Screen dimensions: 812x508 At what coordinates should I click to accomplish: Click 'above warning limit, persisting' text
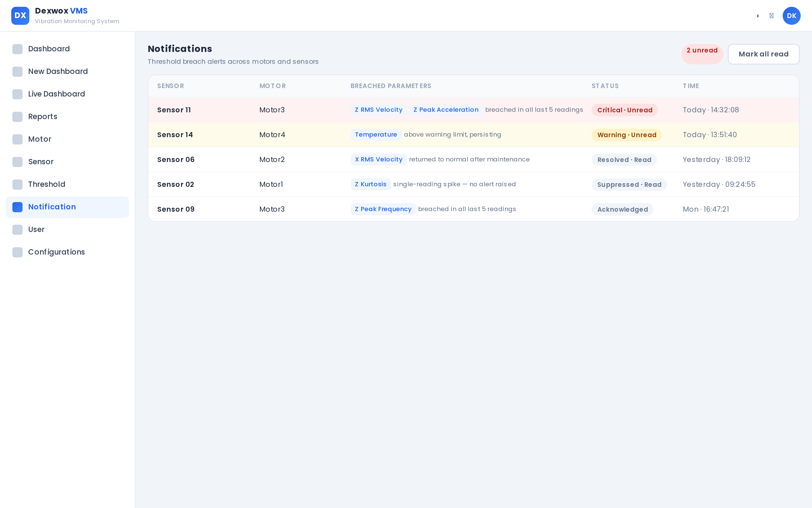click(x=452, y=135)
